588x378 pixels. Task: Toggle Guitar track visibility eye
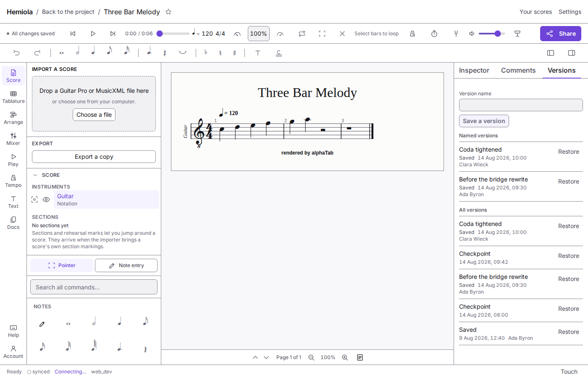pyautogui.click(x=46, y=199)
